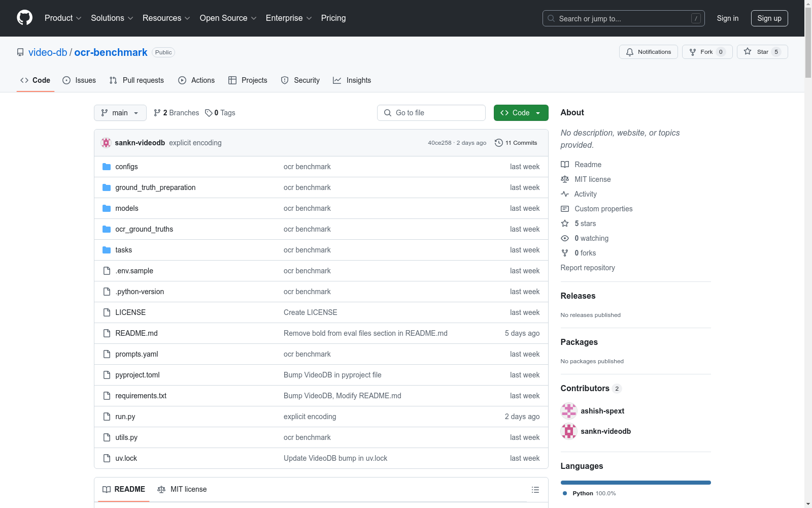Click the file icon for .env.sample
Image resolution: width=812 pixels, height=508 pixels.
(107, 271)
